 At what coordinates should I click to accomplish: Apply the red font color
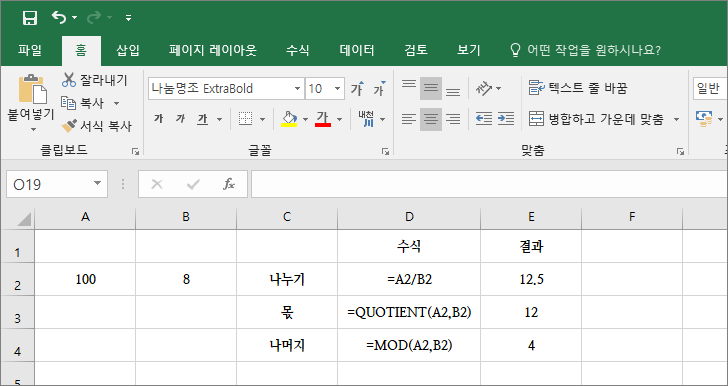click(323, 119)
